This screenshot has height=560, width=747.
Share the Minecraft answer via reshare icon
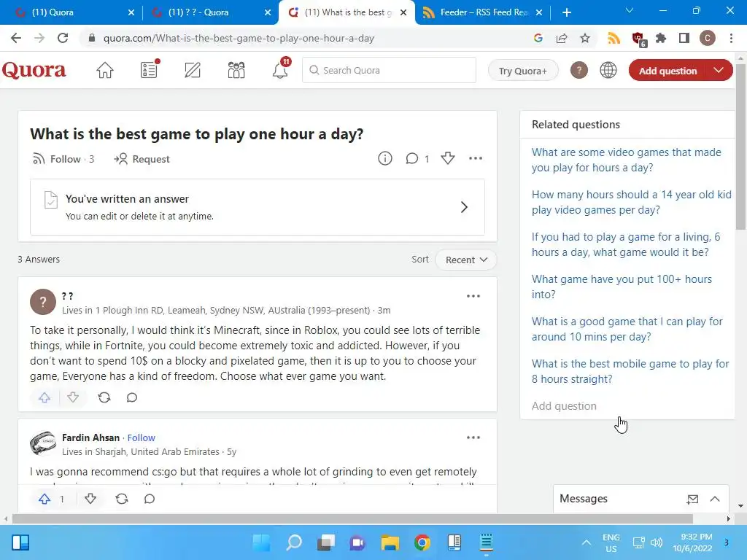pyautogui.click(x=104, y=397)
